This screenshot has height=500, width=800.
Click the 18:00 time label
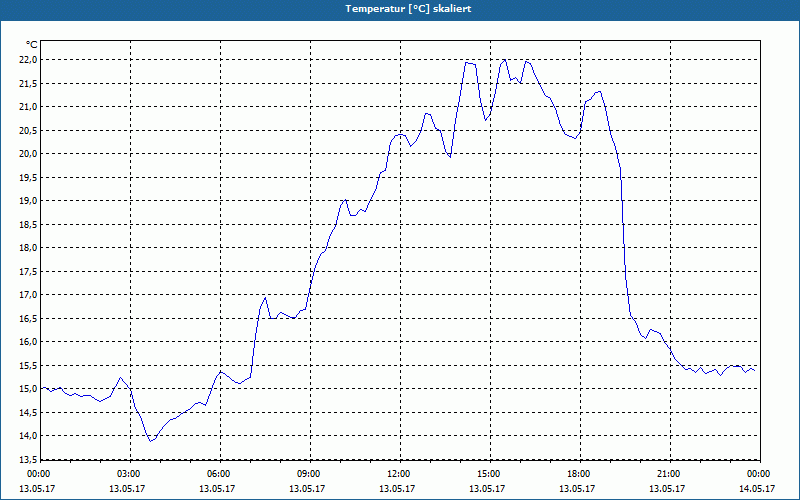click(578, 474)
